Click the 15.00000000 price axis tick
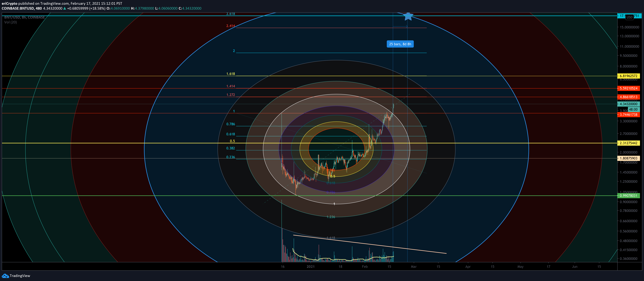 [x=629, y=27]
